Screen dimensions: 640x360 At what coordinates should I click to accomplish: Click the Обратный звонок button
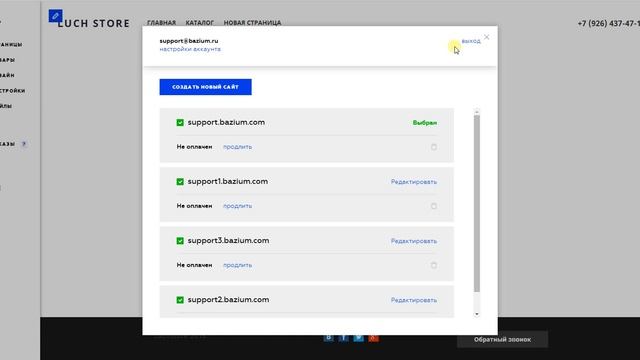coord(502,339)
